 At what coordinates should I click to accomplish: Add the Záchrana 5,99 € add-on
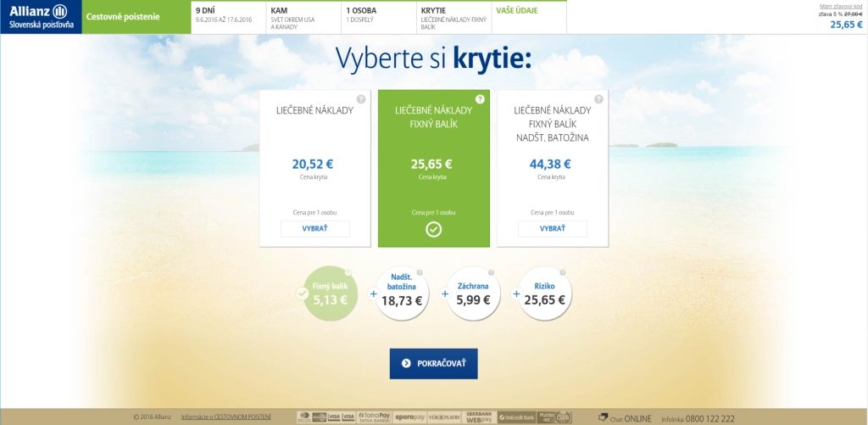click(473, 294)
